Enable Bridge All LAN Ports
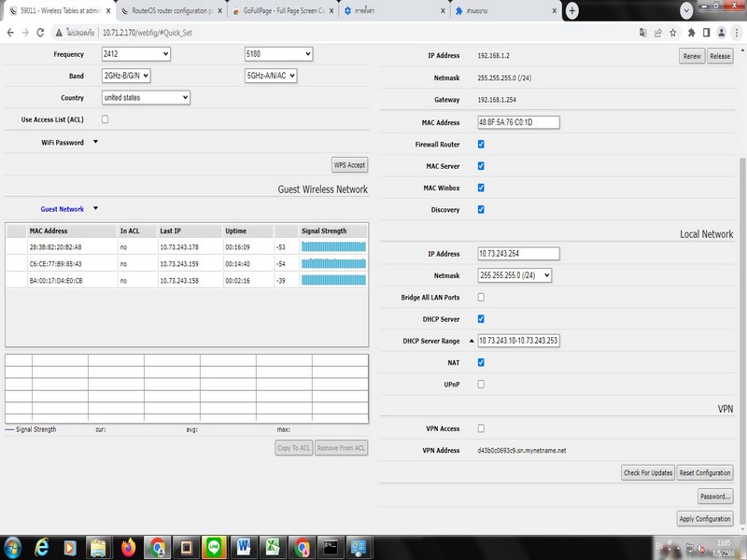747x560 pixels. coord(481,297)
